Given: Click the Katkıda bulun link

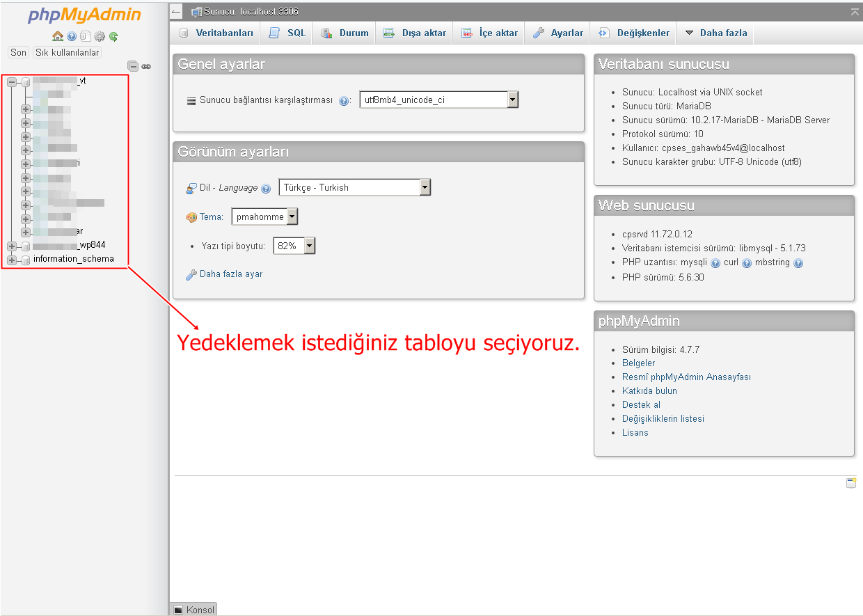Looking at the screenshot, I should click(x=649, y=391).
